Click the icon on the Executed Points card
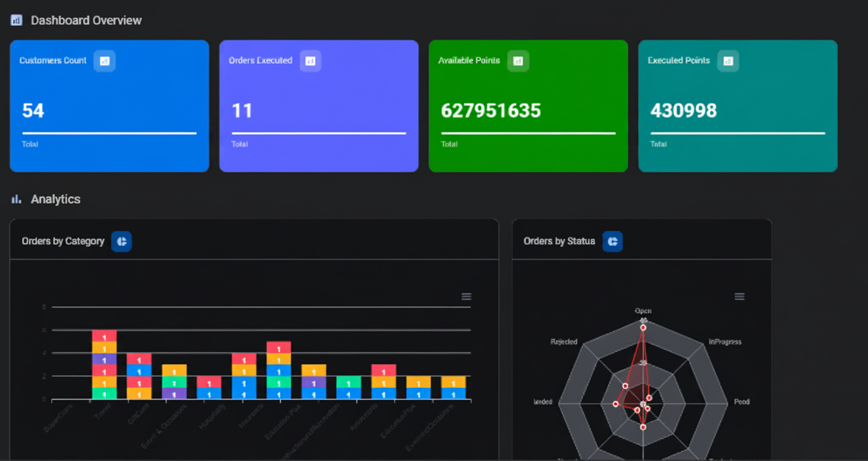Screen dimensions: 868x461 pos(728,60)
